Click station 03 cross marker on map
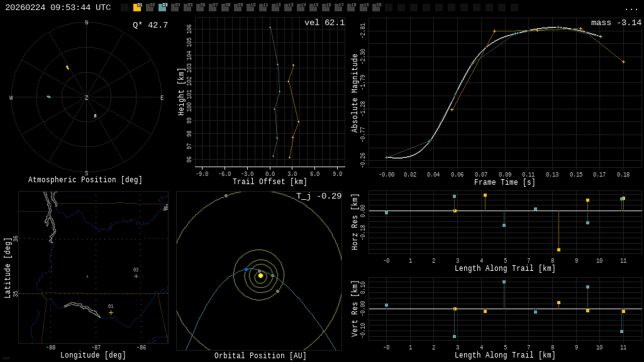The image size is (644, 362). [x=136, y=276]
